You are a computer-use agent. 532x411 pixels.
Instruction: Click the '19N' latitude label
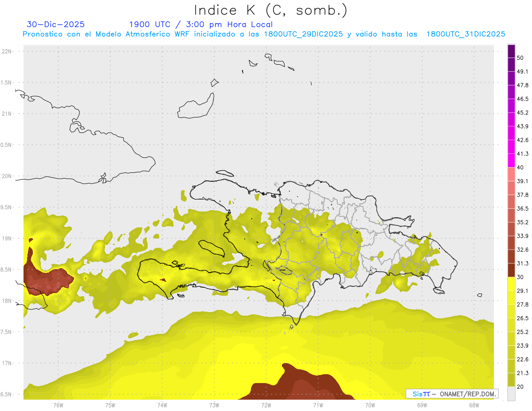pos(6,239)
